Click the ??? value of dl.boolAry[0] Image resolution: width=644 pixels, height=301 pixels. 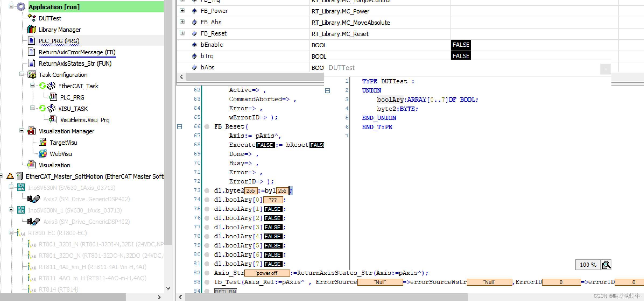(274, 200)
